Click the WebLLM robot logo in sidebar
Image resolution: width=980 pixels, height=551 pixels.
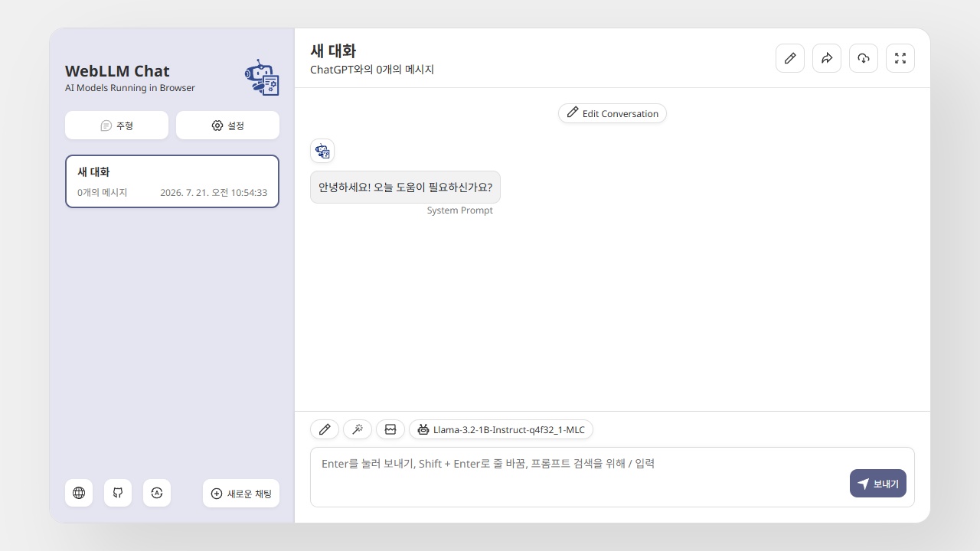[262, 77]
